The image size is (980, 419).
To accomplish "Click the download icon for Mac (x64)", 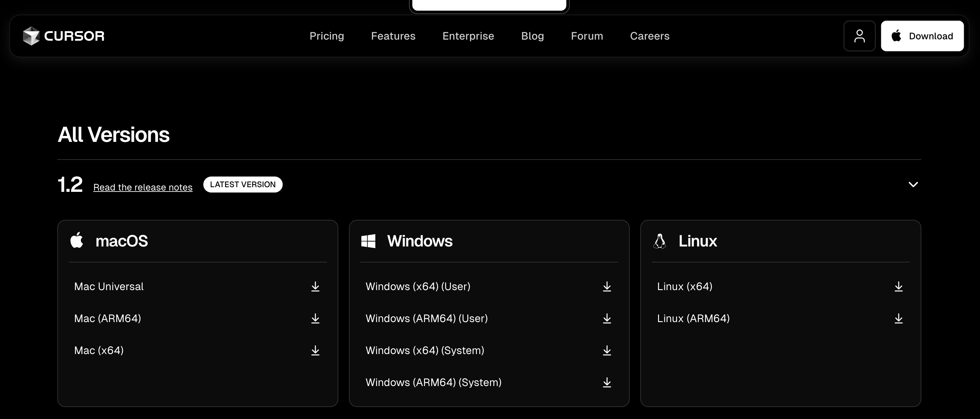I will point(315,351).
